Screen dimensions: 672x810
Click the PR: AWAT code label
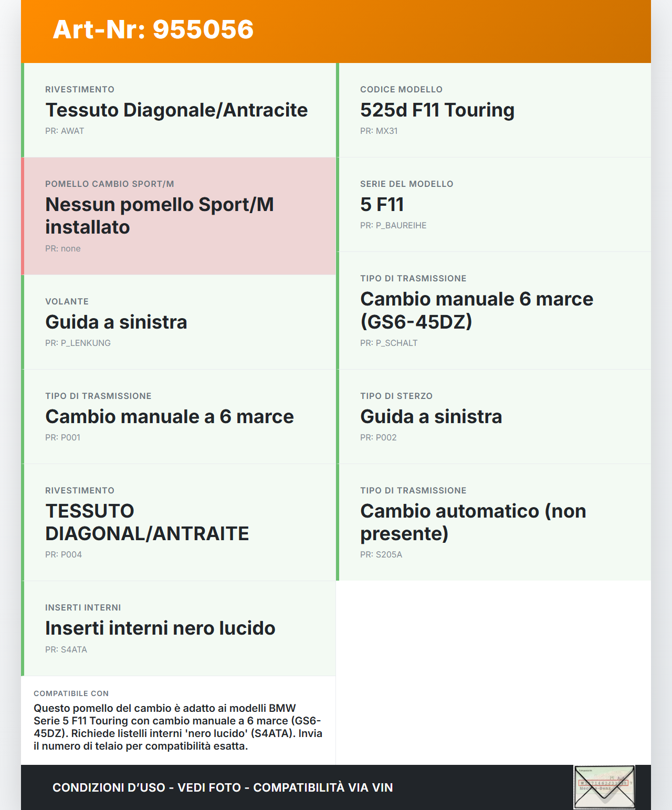coord(65,131)
